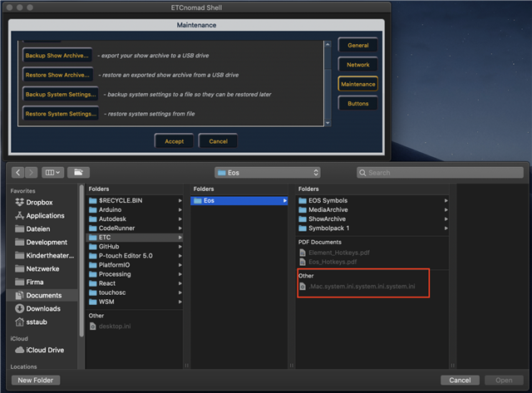532x393 pixels.
Task: Select the $RECYCLE.BIN folder
Action: (135, 200)
